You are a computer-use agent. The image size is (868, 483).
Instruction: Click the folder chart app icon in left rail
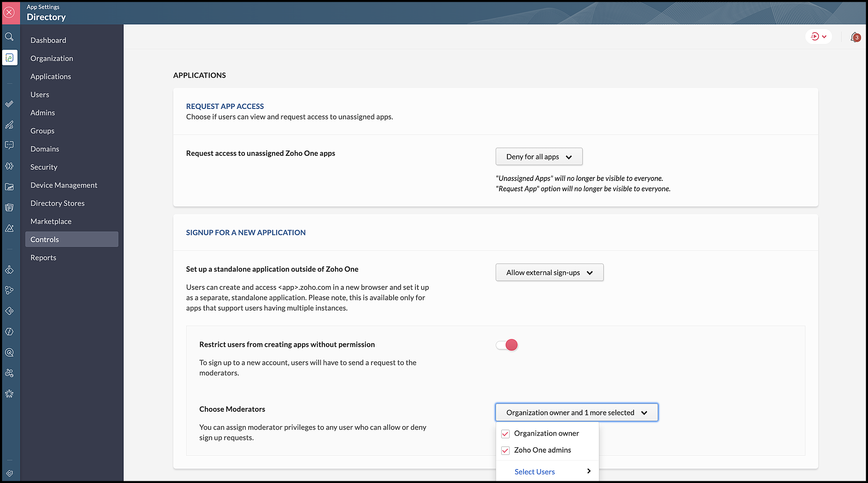9,187
